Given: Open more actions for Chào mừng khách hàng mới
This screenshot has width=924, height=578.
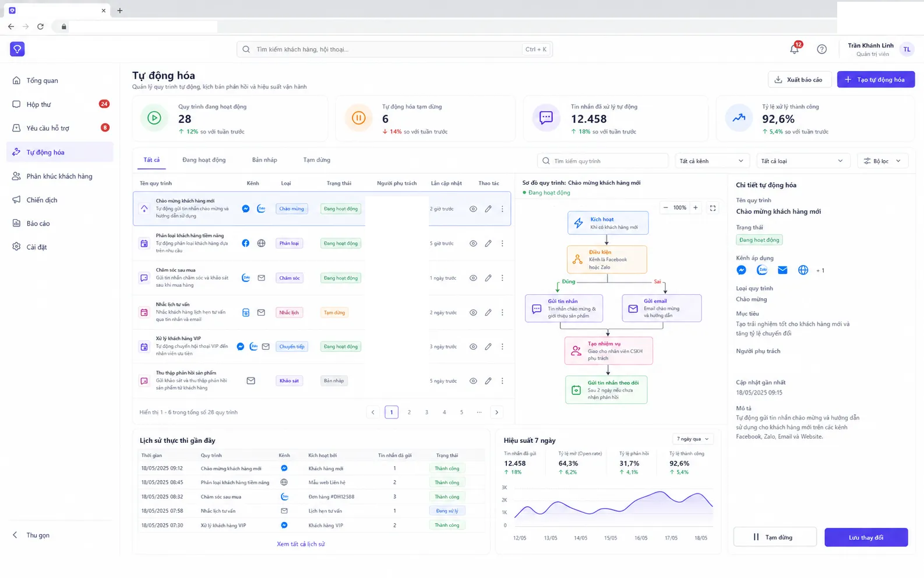Looking at the screenshot, I should pyautogui.click(x=502, y=209).
